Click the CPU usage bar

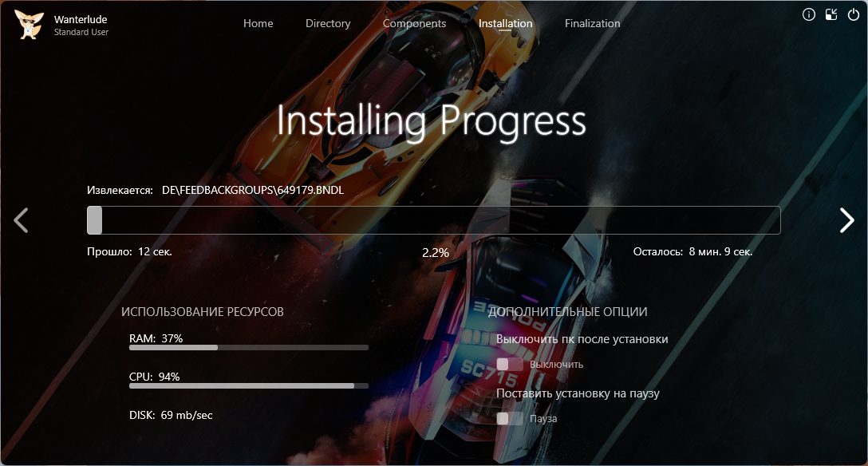[x=248, y=386]
